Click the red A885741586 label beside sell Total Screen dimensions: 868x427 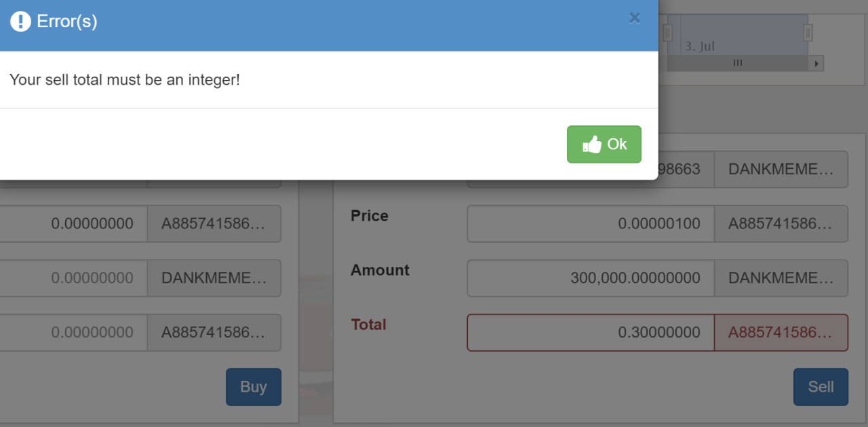coord(781,332)
